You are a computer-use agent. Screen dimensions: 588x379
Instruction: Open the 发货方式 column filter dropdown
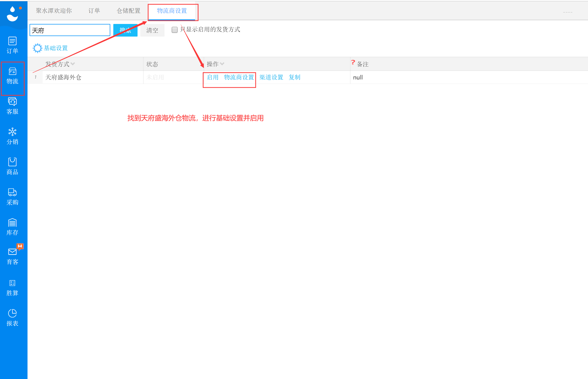click(73, 64)
